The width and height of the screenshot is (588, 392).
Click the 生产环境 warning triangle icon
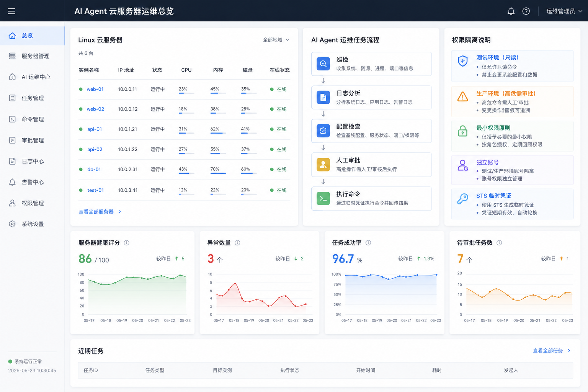[x=463, y=96]
